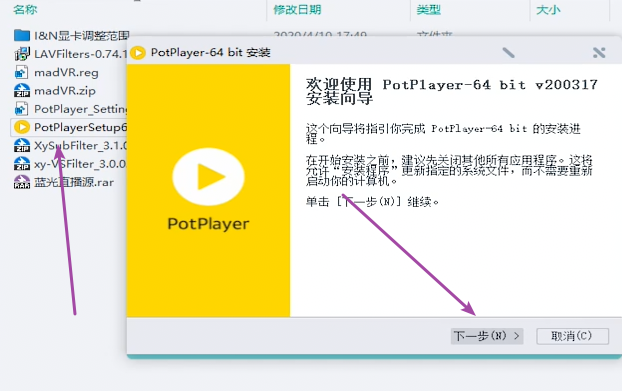Click the PotPlayer_Setting file name
Image resolution: width=622 pixels, height=391 pixels.
81,109
